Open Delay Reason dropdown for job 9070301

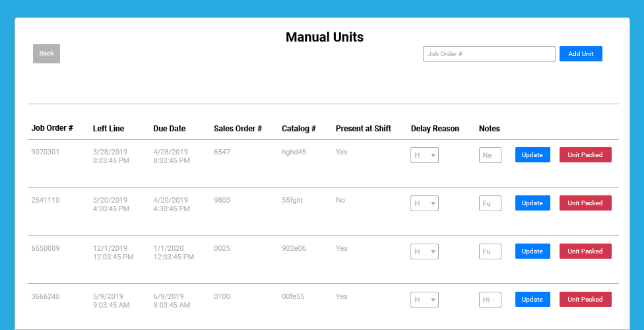point(424,155)
